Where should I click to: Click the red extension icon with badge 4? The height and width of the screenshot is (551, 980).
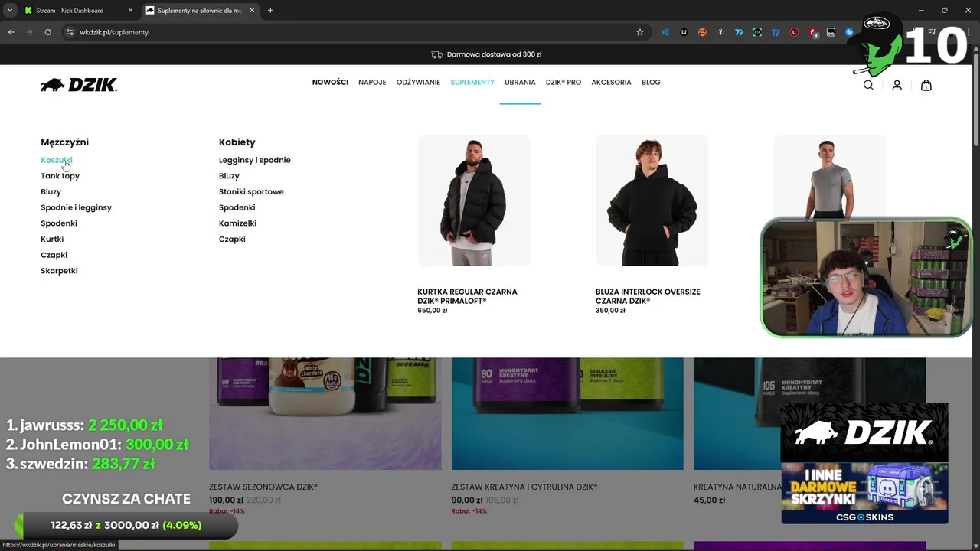tap(812, 32)
